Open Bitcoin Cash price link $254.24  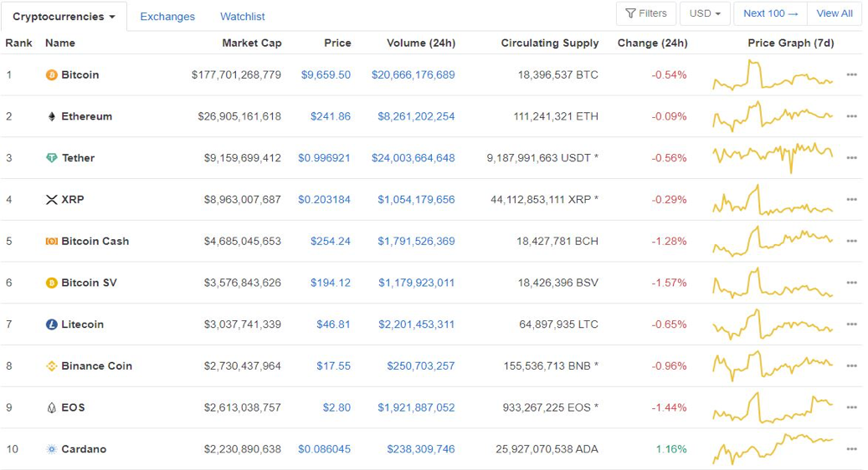(x=331, y=241)
